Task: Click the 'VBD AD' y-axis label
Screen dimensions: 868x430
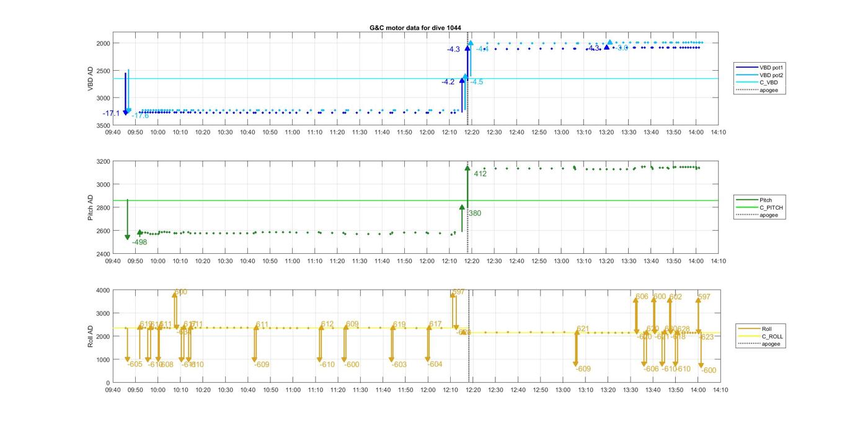Action: [91, 79]
